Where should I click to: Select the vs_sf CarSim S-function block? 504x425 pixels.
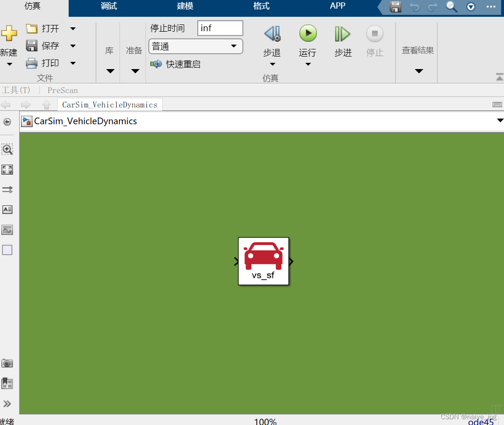point(264,261)
